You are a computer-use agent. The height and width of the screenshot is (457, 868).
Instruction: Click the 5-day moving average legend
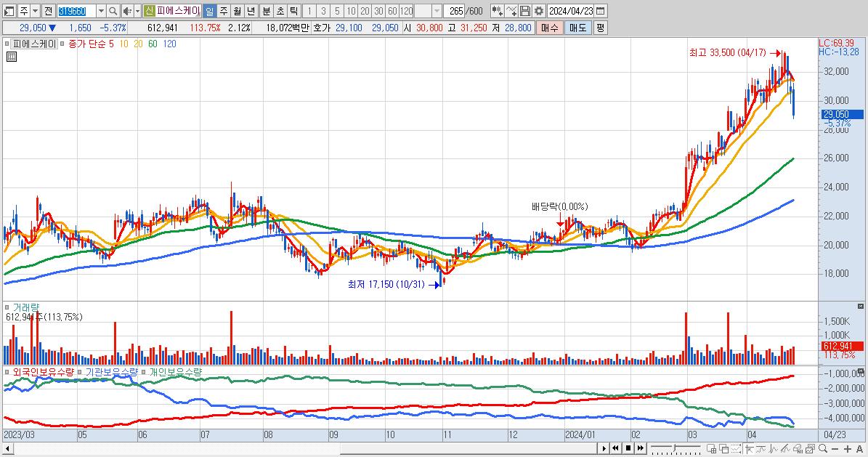[110, 44]
